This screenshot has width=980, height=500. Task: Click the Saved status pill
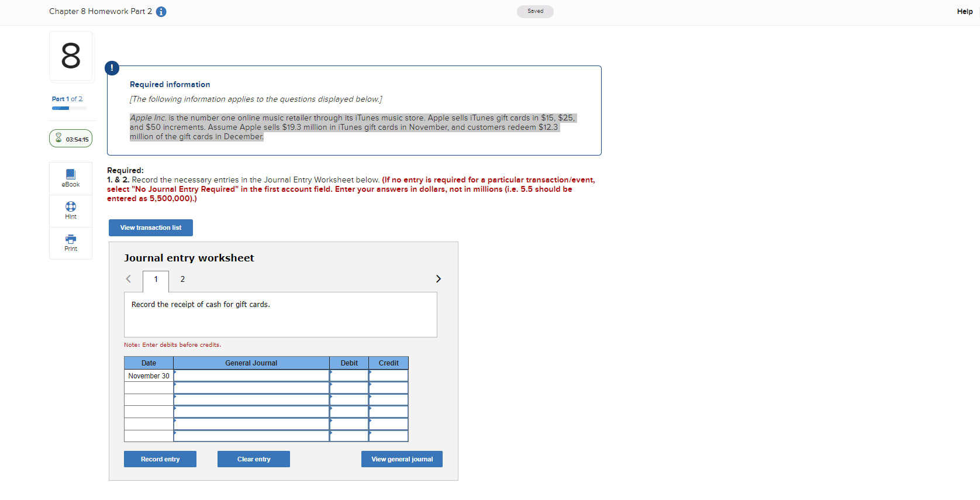535,11
